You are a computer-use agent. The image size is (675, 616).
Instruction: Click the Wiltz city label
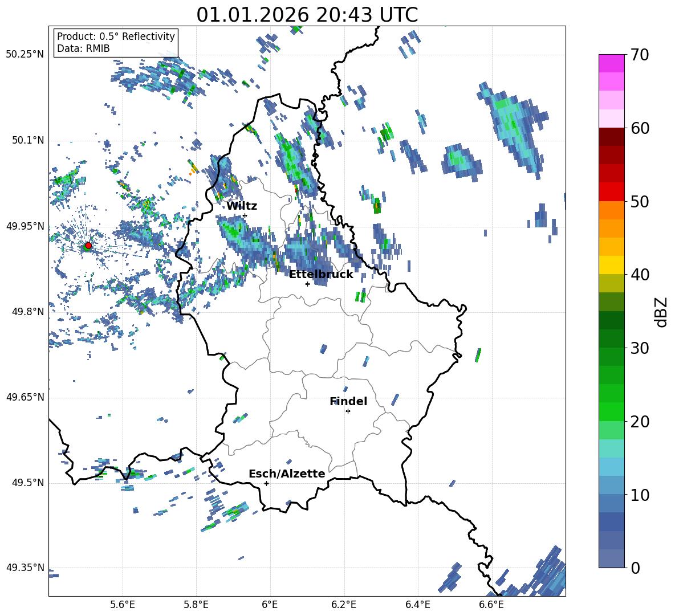242,206
